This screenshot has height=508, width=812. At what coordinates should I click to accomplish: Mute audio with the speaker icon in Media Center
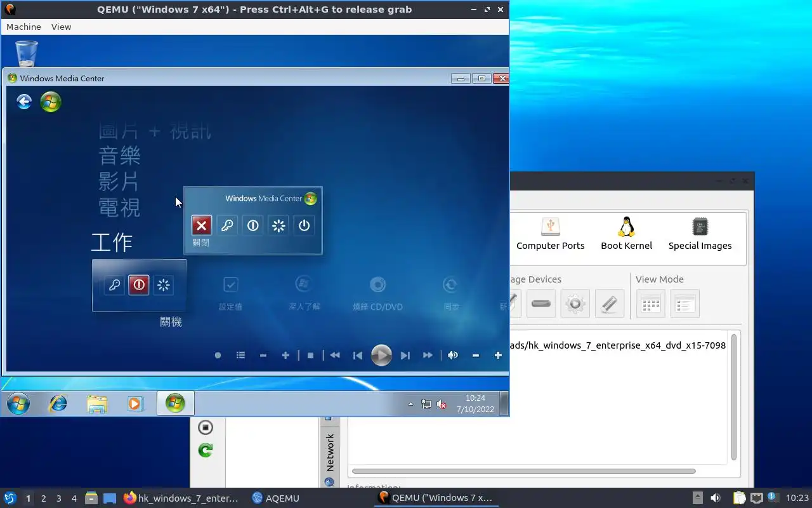point(453,356)
